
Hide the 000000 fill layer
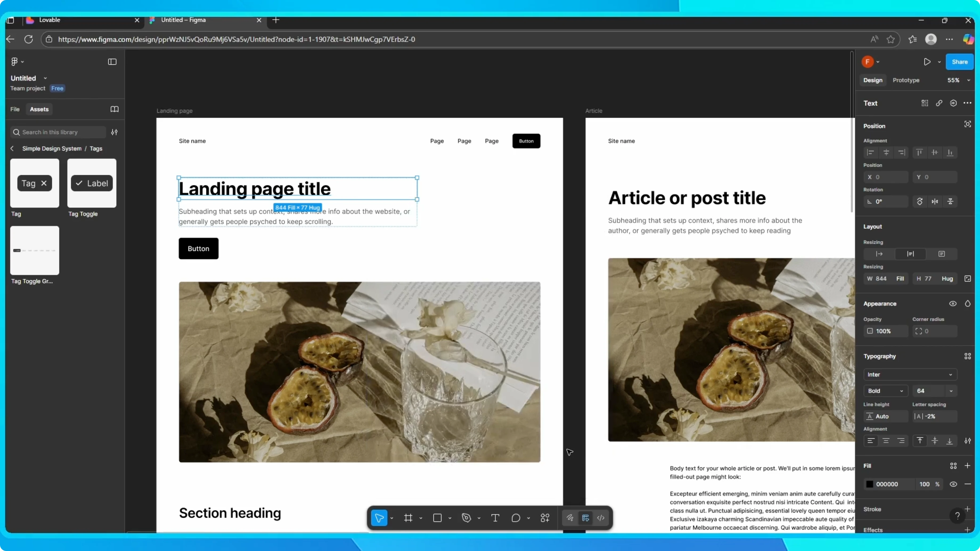953,484
